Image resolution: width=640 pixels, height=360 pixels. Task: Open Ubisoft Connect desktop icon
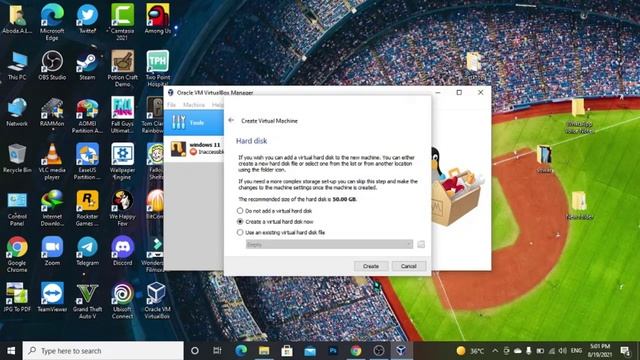[122, 301]
